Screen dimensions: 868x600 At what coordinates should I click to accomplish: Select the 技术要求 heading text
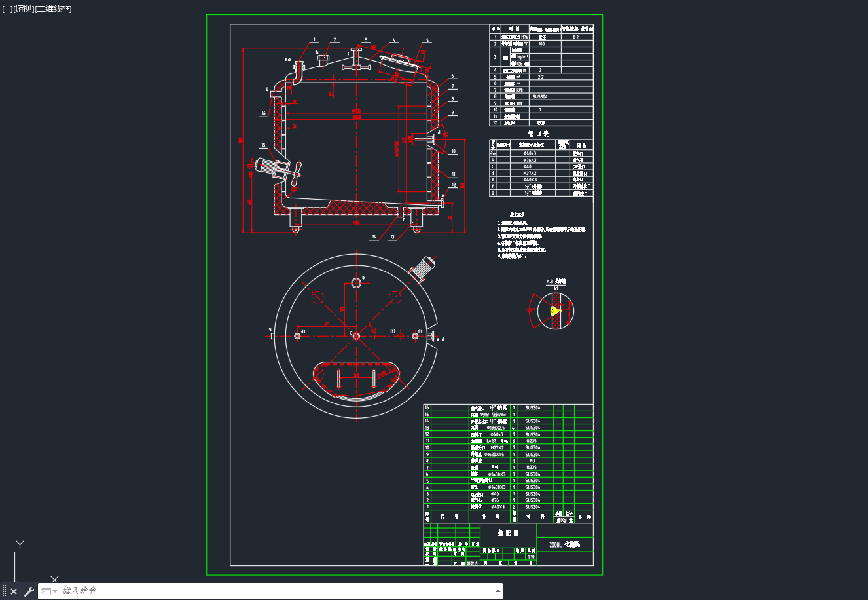[517, 215]
